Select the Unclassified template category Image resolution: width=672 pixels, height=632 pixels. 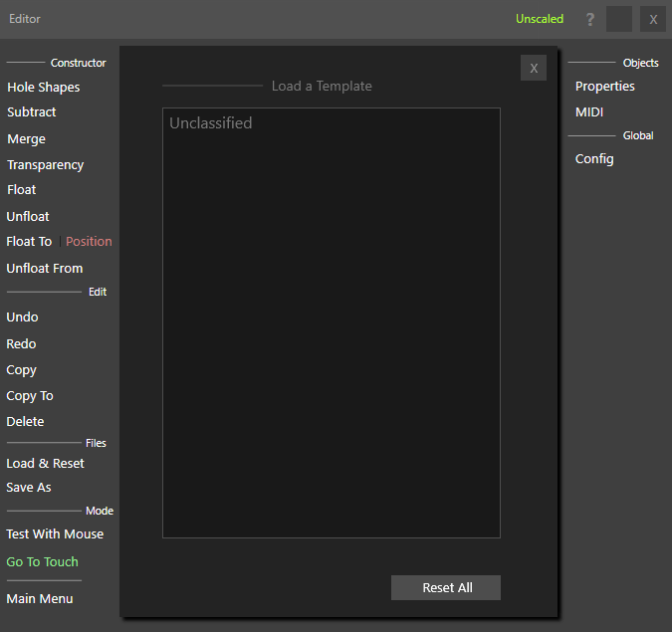click(210, 123)
